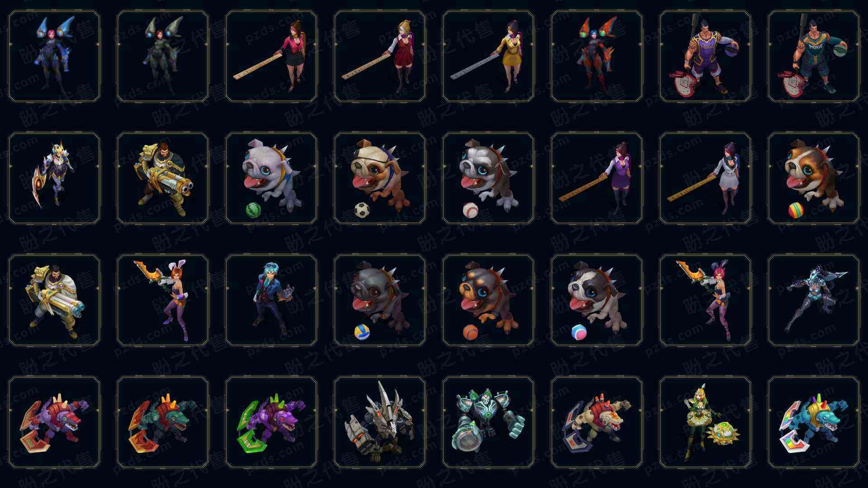Select the St. Bernard dog with striped ball
The width and height of the screenshot is (868, 488).
click(x=814, y=178)
